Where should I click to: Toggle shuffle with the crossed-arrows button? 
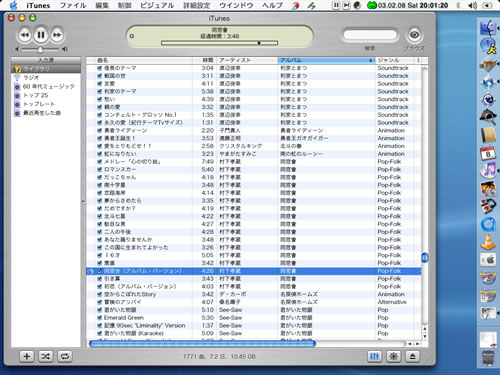pos(45,356)
